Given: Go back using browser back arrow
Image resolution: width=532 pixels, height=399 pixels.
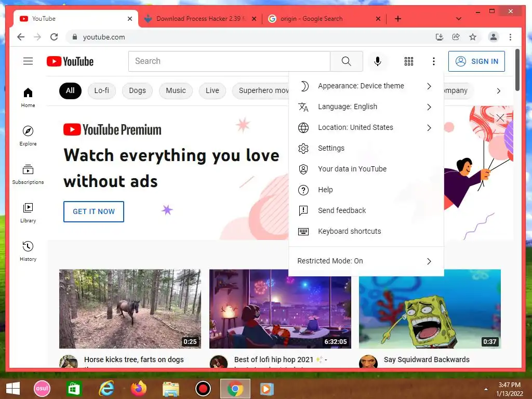Looking at the screenshot, I should click(x=21, y=37).
